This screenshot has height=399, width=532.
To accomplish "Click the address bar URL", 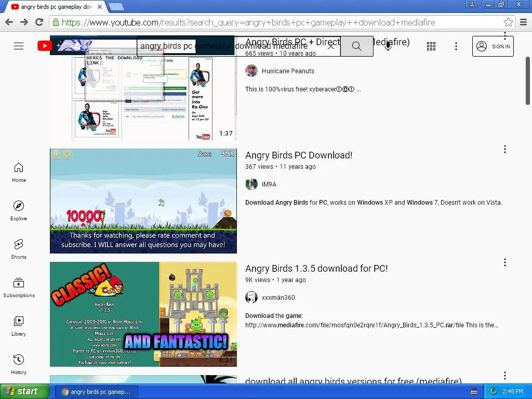I will click(x=248, y=22).
